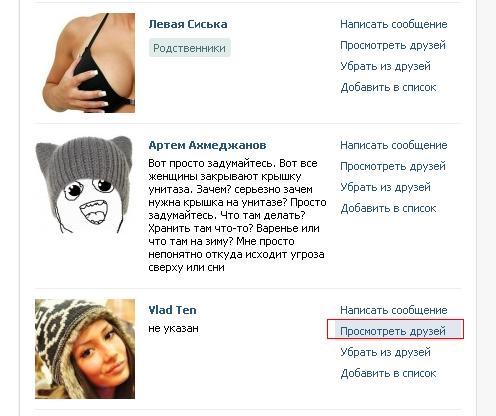View friends of Артем Ахмеджанов

(x=393, y=166)
